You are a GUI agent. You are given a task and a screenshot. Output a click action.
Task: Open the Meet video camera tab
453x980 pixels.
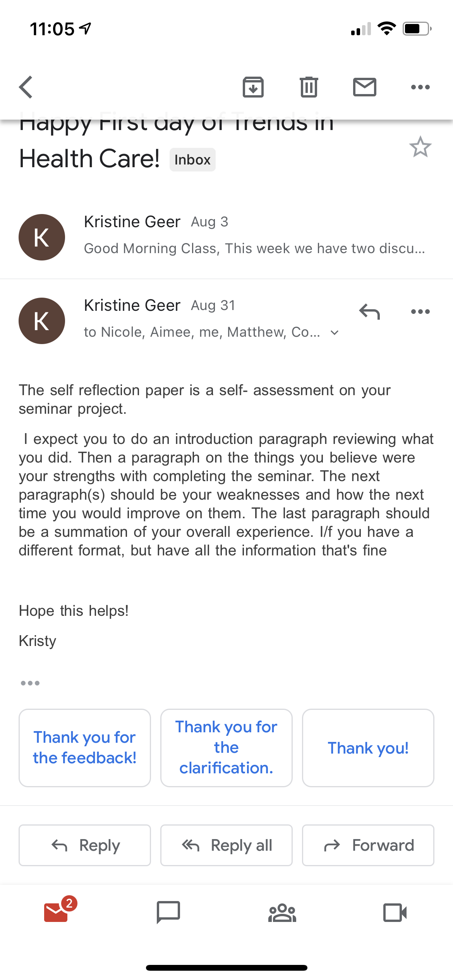(395, 913)
